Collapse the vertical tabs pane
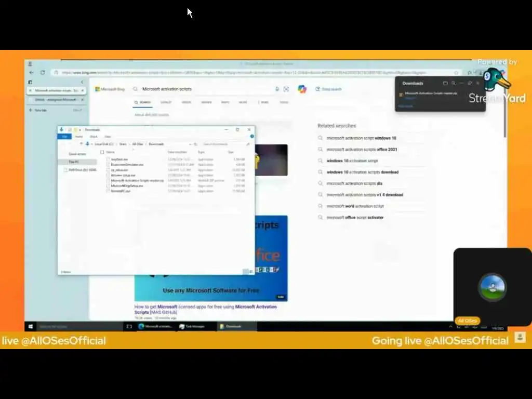Image resolution: width=532 pixels, height=399 pixels. tap(82, 82)
